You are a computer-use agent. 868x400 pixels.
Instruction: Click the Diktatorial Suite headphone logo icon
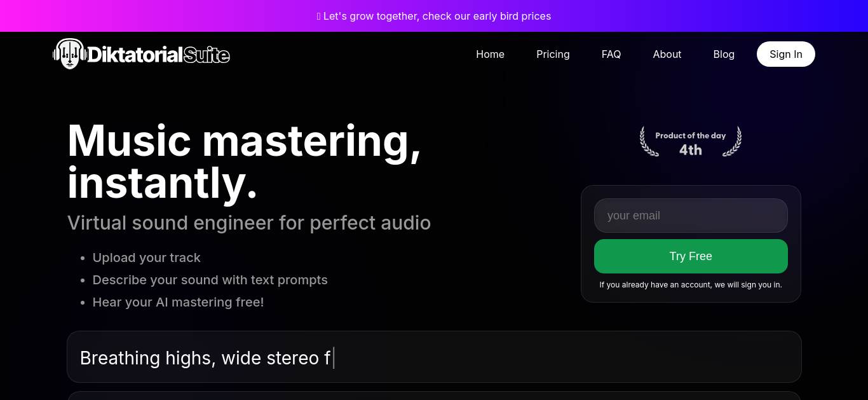point(69,54)
